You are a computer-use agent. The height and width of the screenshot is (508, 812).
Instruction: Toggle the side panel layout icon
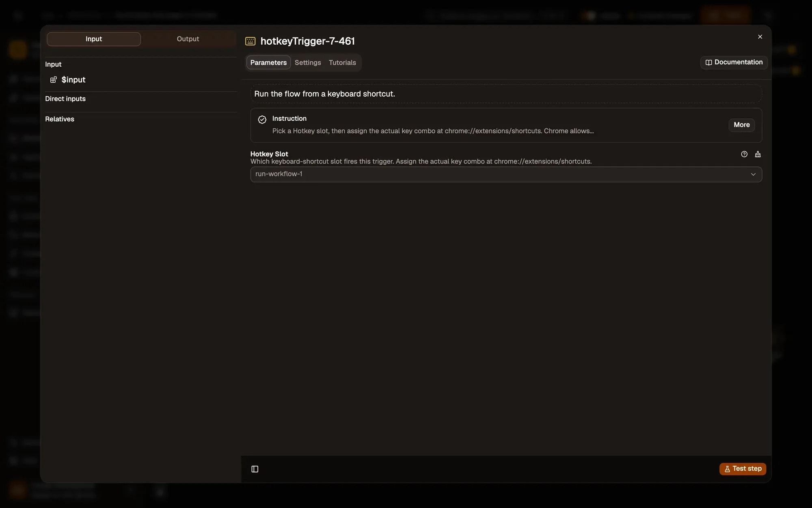click(x=255, y=469)
